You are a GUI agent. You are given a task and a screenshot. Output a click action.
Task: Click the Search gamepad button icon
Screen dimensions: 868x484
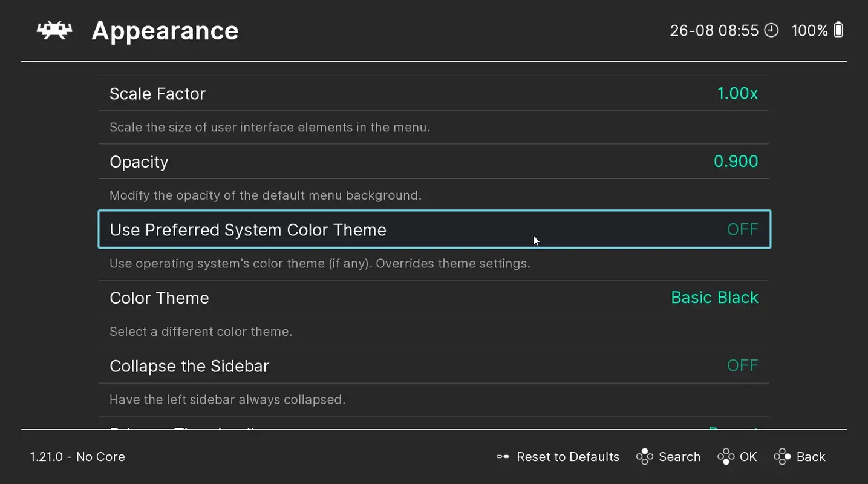(645, 457)
